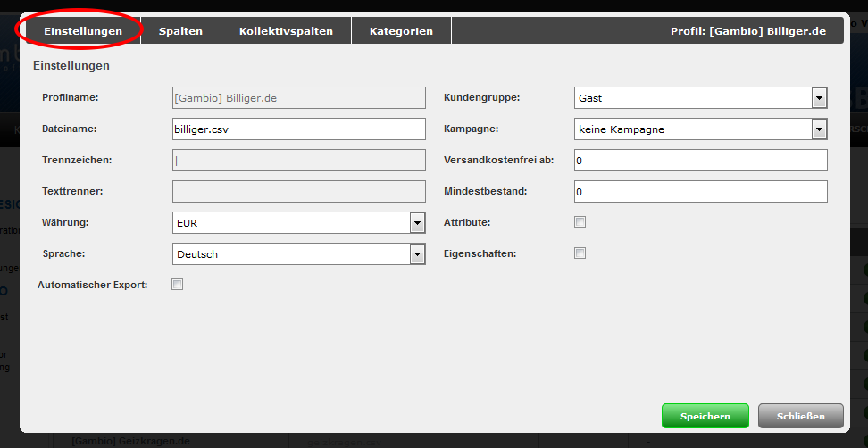Click the Schließen button
Screen dimensions: 868x448
click(x=800, y=416)
